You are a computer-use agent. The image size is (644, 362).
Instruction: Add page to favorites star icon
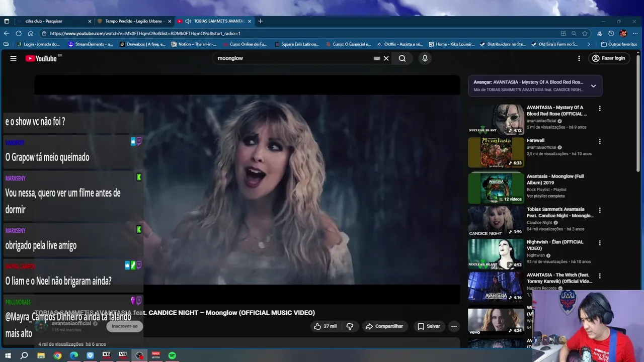point(585,33)
